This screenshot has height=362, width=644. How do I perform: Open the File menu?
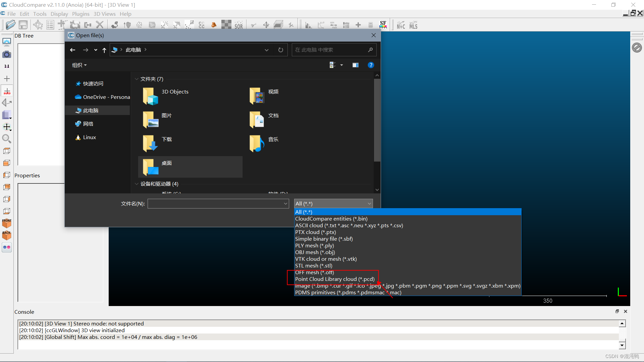click(x=11, y=14)
